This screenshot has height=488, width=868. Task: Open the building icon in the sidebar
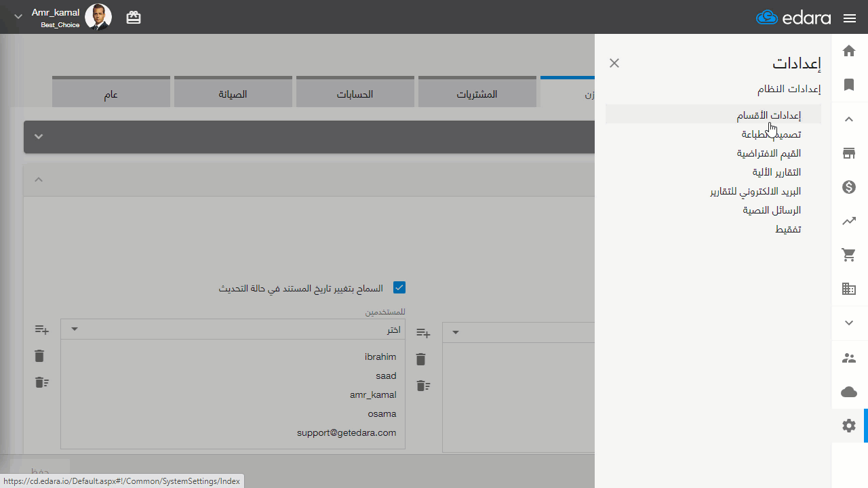click(849, 289)
